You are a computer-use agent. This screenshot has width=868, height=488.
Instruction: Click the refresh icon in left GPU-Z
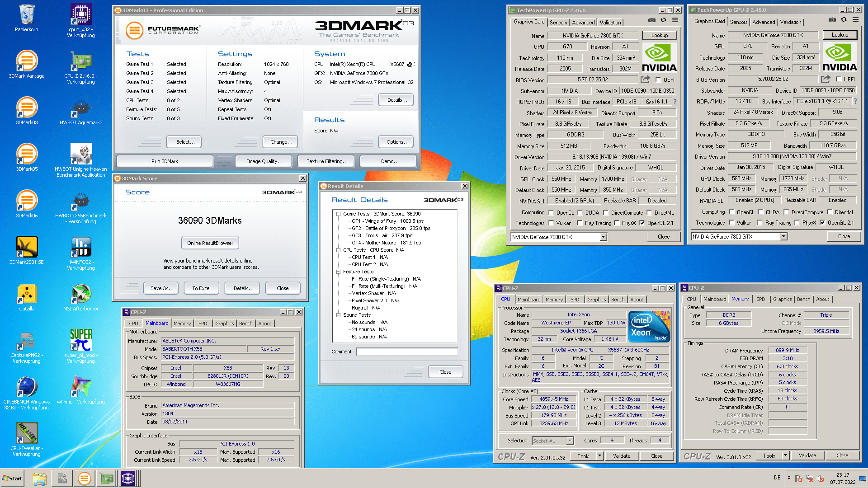(x=663, y=20)
